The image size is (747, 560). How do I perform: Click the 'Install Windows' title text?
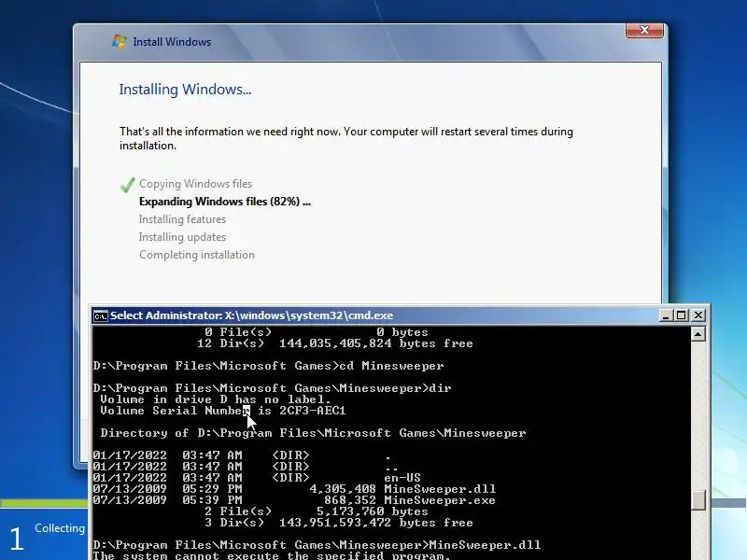click(x=172, y=42)
